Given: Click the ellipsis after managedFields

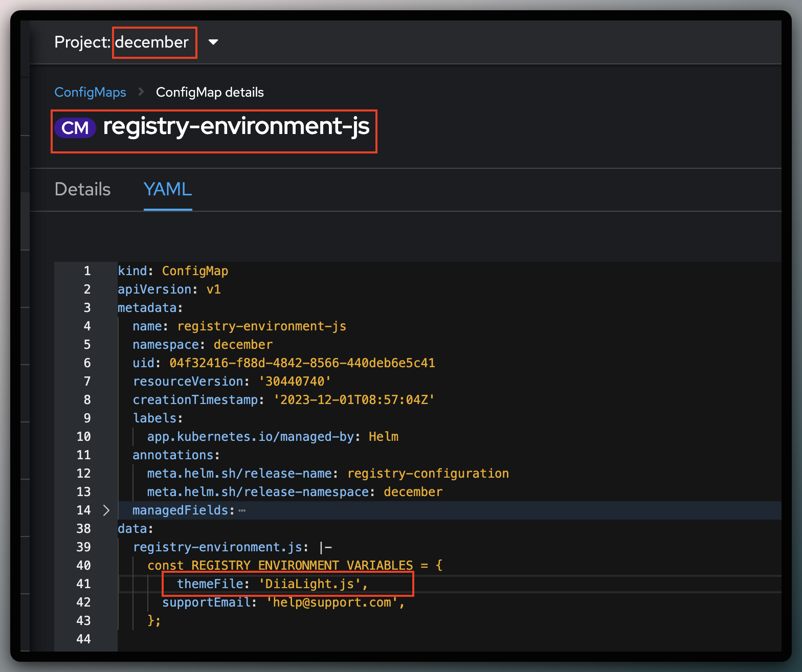Looking at the screenshot, I should pyautogui.click(x=242, y=510).
